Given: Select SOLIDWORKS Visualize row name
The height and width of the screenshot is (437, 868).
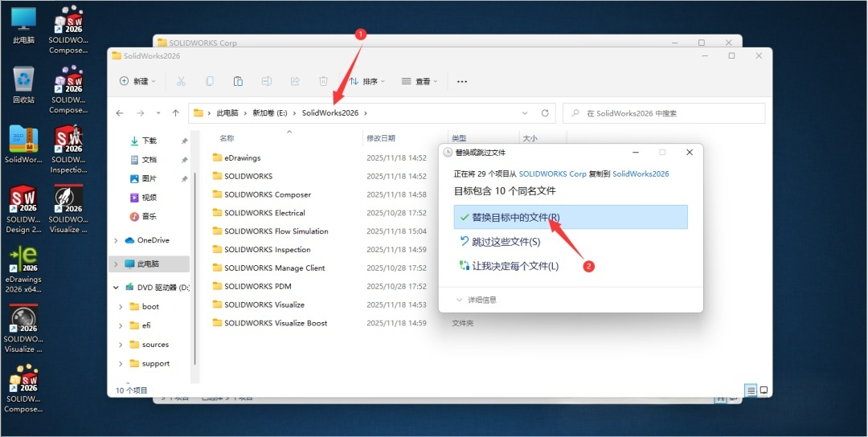Looking at the screenshot, I should (264, 304).
